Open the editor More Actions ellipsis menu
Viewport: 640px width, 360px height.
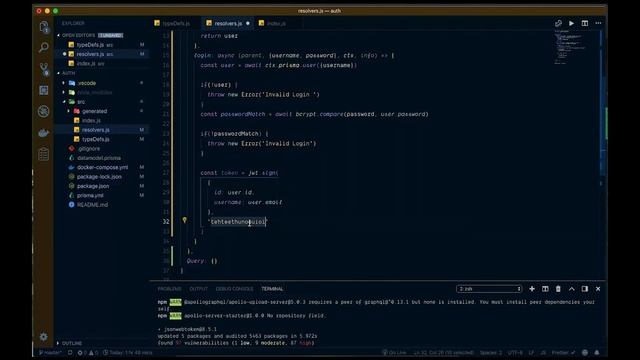tap(598, 23)
